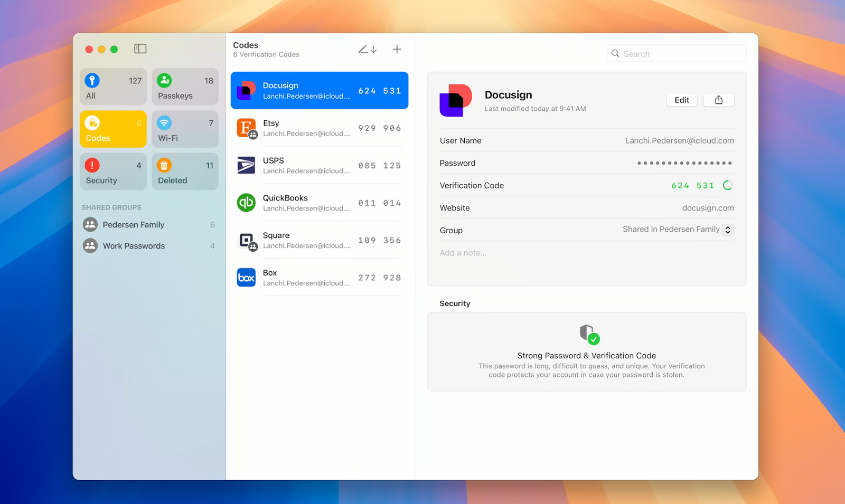Open the Pedersen Family shared group
This screenshot has width=845, height=504.
click(149, 225)
